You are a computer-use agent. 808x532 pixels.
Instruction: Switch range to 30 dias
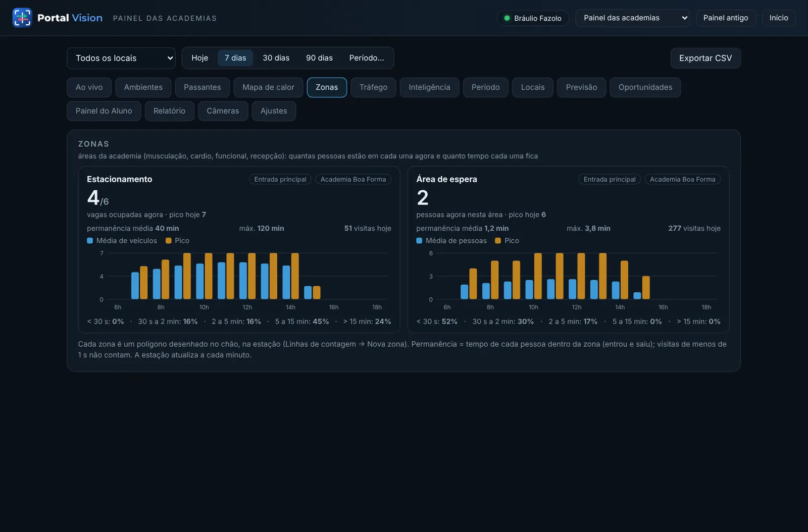[x=276, y=58]
